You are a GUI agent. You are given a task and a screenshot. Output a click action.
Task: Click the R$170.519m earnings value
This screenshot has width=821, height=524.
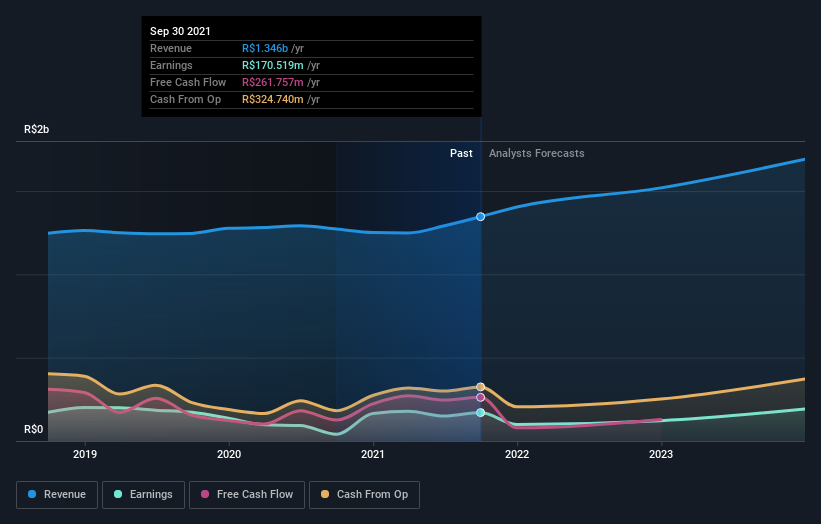point(273,65)
